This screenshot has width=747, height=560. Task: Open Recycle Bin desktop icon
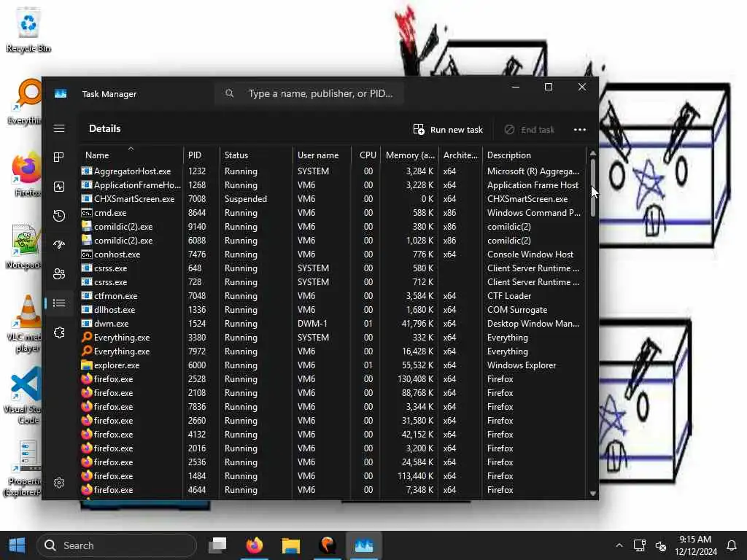pyautogui.click(x=28, y=29)
